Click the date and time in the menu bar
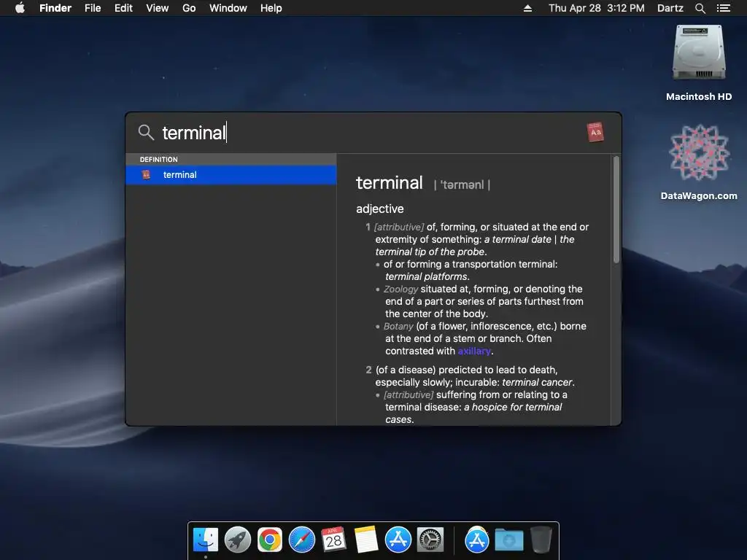This screenshot has width=747, height=560. tap(597, 8)
